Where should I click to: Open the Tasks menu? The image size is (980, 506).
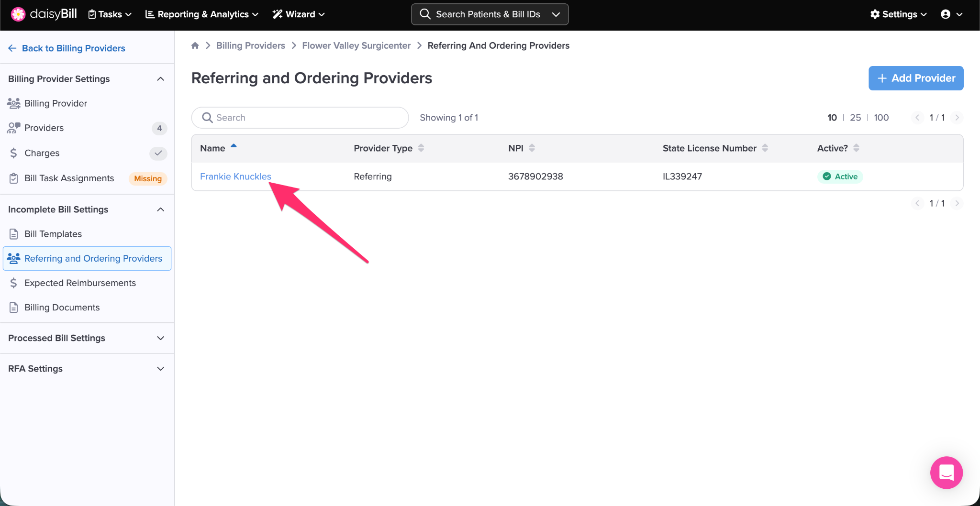click(x=110, y=14)
